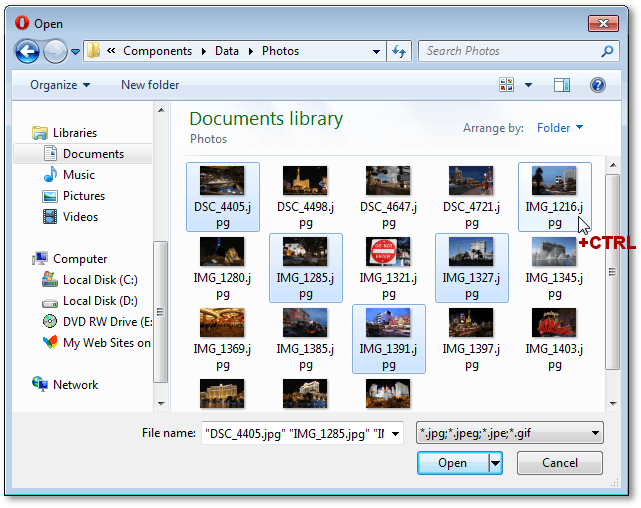Open the Organize menu

coord(60,85)
